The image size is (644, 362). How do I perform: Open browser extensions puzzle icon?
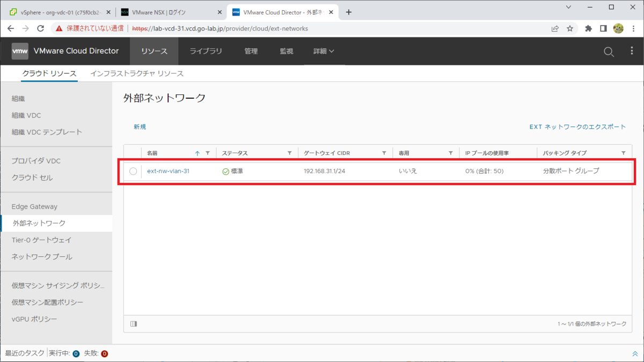(x=588, y=28)
